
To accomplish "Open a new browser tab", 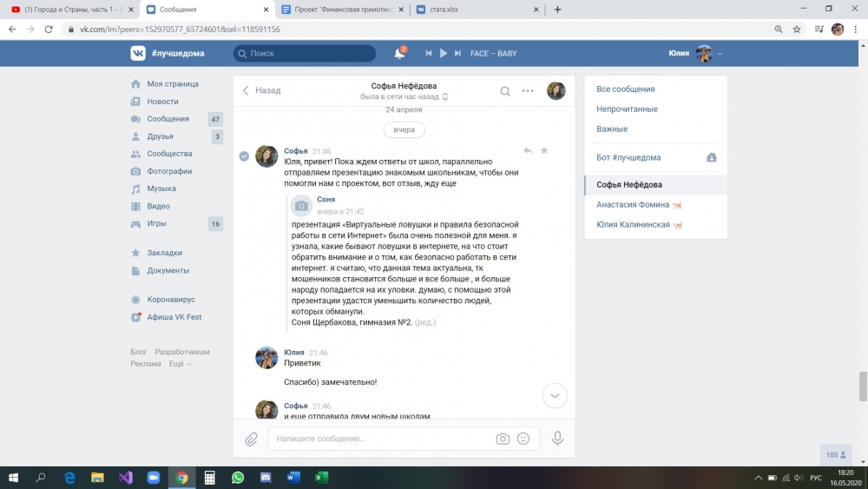I will coord(557,10).
